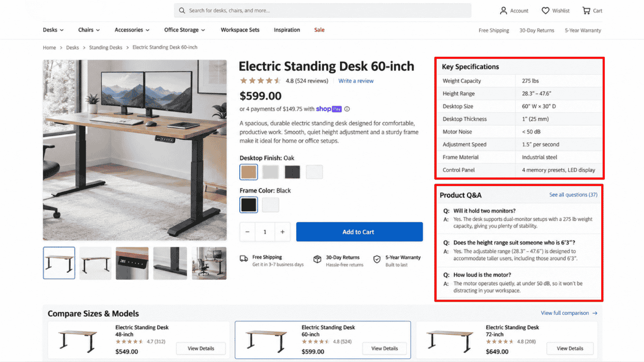Select the white desktop finish swatch
The image size is (644, 362).
click(x=314, y=172)
